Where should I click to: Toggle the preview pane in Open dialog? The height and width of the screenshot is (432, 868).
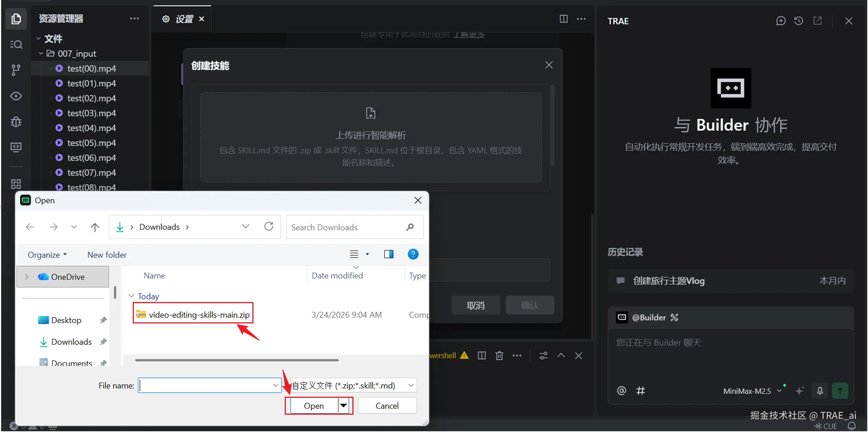388,254
